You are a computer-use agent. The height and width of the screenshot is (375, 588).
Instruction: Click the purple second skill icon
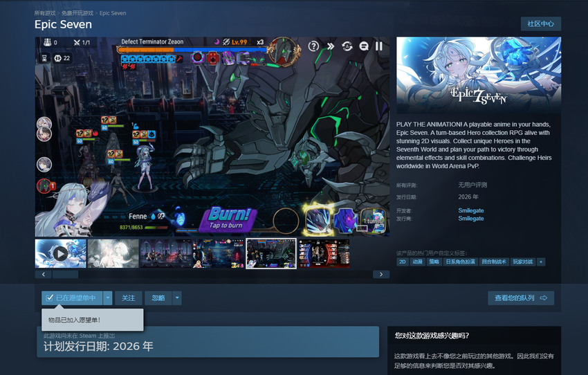pos(345,221)
